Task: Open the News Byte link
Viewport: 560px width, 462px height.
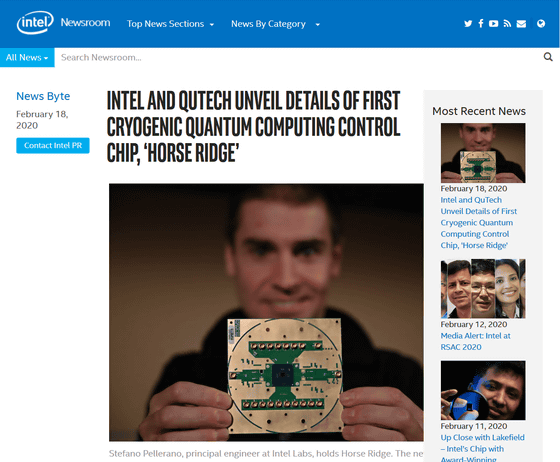Action: click(43, 96)
